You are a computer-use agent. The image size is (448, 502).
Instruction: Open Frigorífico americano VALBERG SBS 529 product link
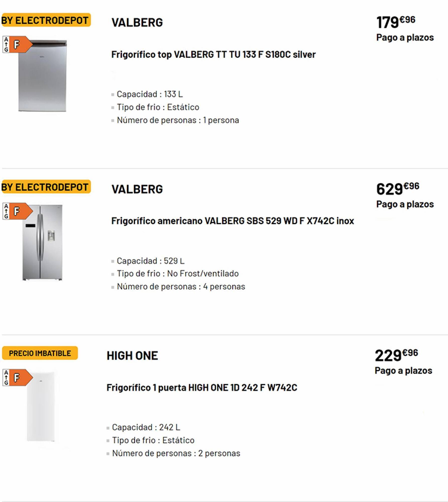(x=233, y=221)
